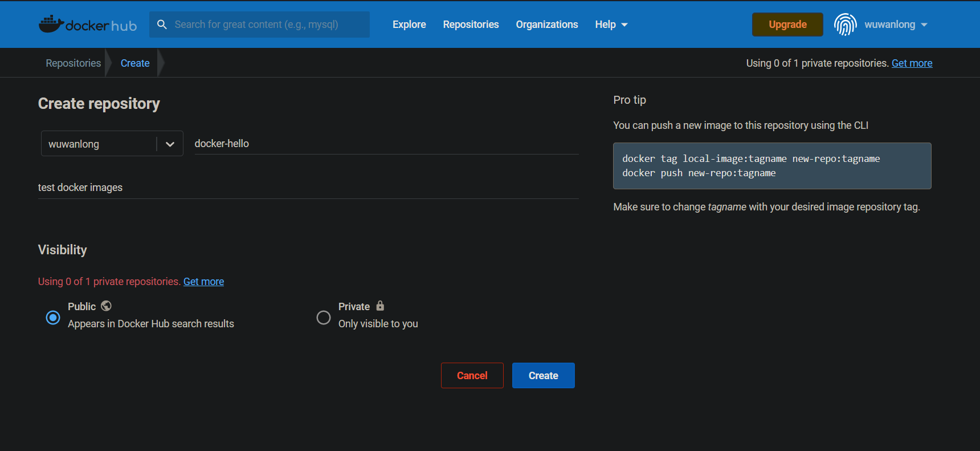Select the Public visibility radio button

(53, 318)
